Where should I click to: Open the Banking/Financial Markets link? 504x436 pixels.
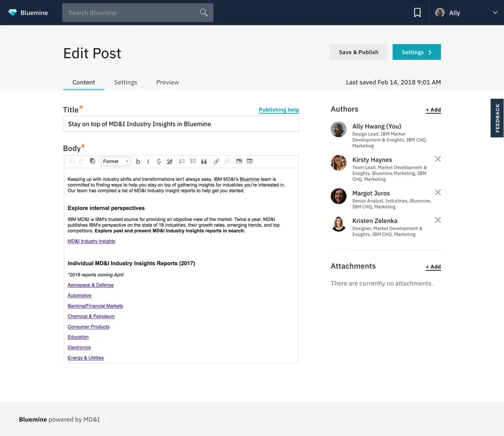click(95, 306)
